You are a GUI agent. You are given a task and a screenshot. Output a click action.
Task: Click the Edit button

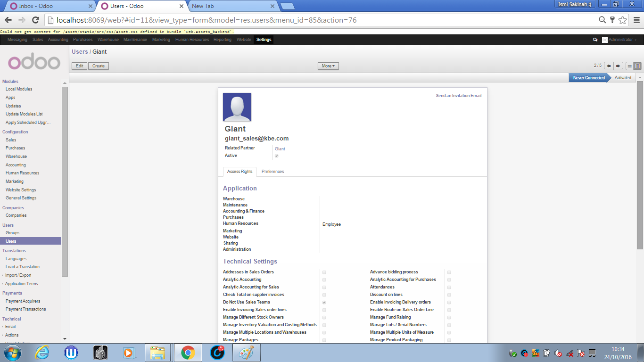coord(79,66)
